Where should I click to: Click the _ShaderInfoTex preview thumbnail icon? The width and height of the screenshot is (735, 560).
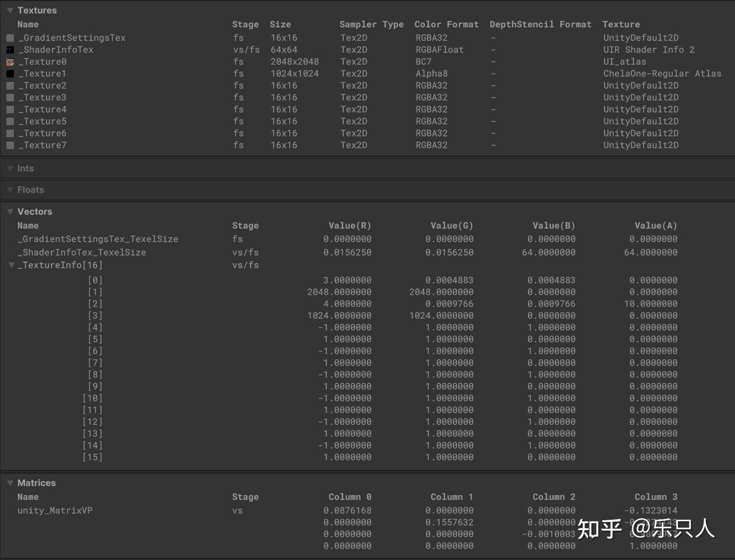10,49
